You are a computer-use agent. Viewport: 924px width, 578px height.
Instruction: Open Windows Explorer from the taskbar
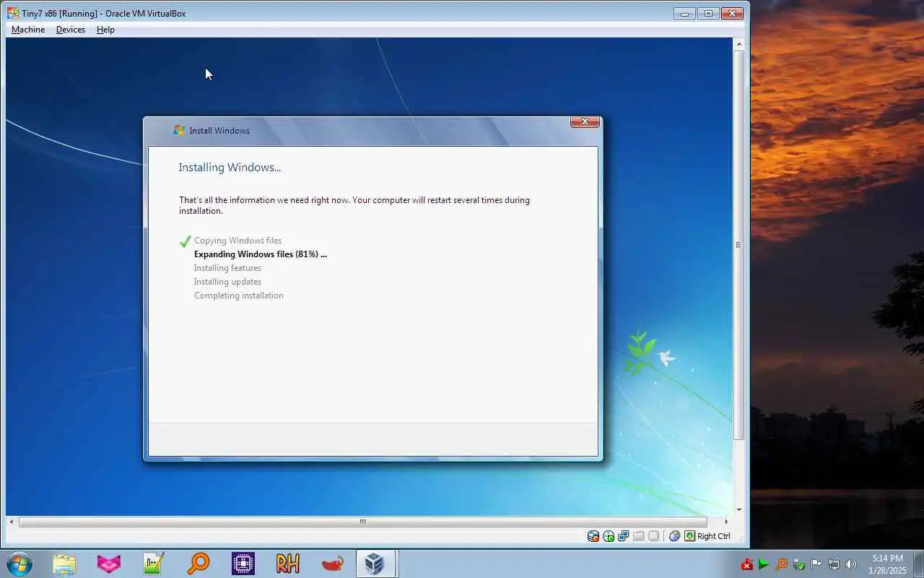point(64,564)
